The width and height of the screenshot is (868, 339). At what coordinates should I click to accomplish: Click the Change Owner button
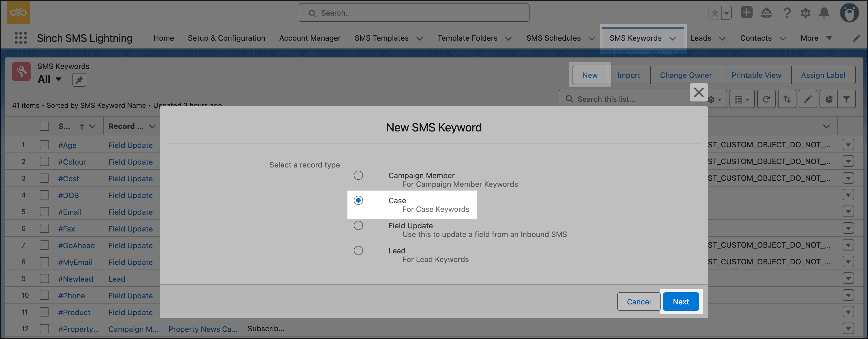(686, 75)
